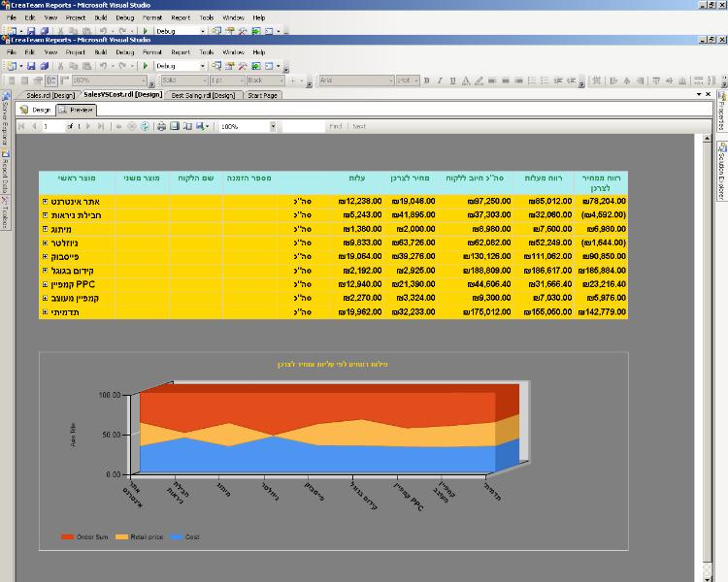Click the Print Layout icon in preview toolbar
This screenshot has width=728, height=582.
pos(175,126)
